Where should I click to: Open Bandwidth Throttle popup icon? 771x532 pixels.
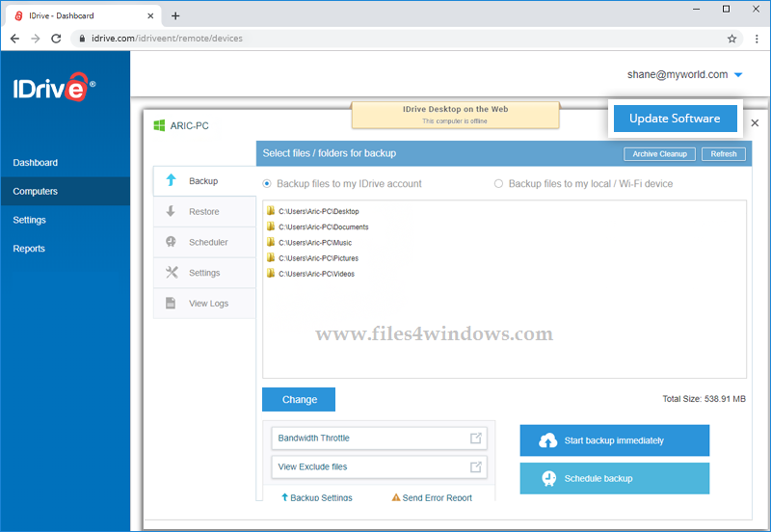click(475, 438)
